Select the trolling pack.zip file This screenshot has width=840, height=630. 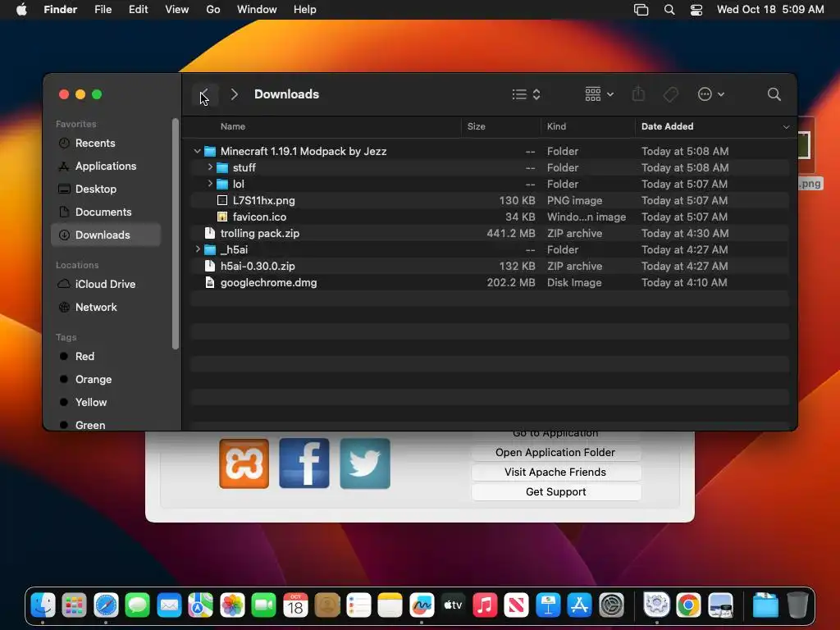point(490,233)
